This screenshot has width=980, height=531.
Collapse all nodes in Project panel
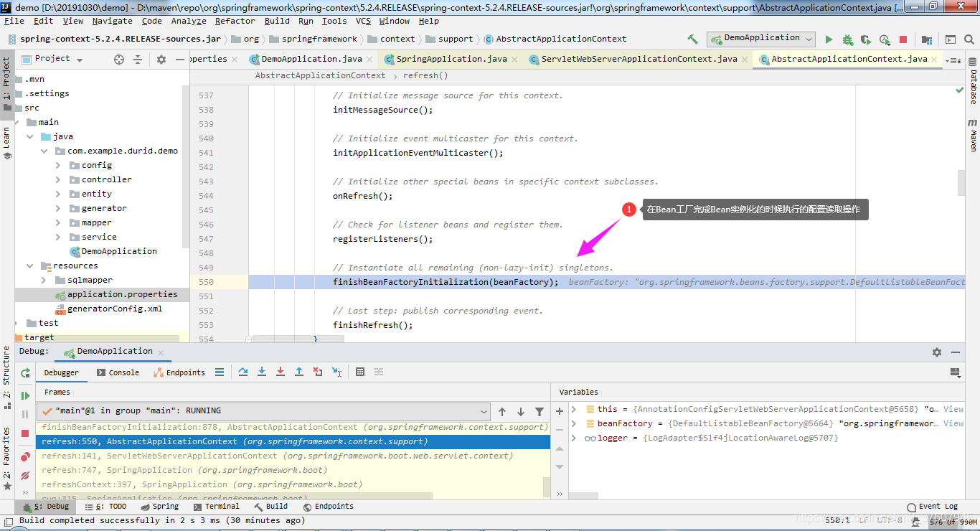(x=138, y=60)
